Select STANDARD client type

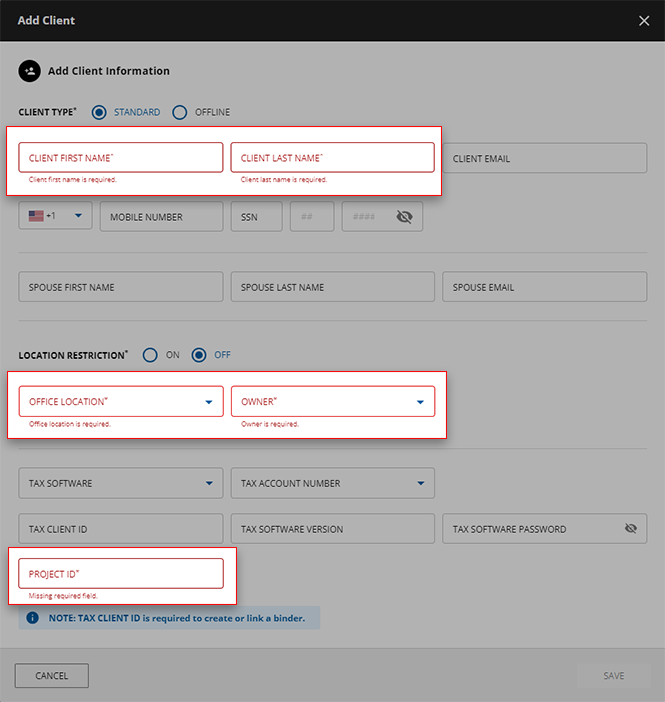(x=99, y=112)
